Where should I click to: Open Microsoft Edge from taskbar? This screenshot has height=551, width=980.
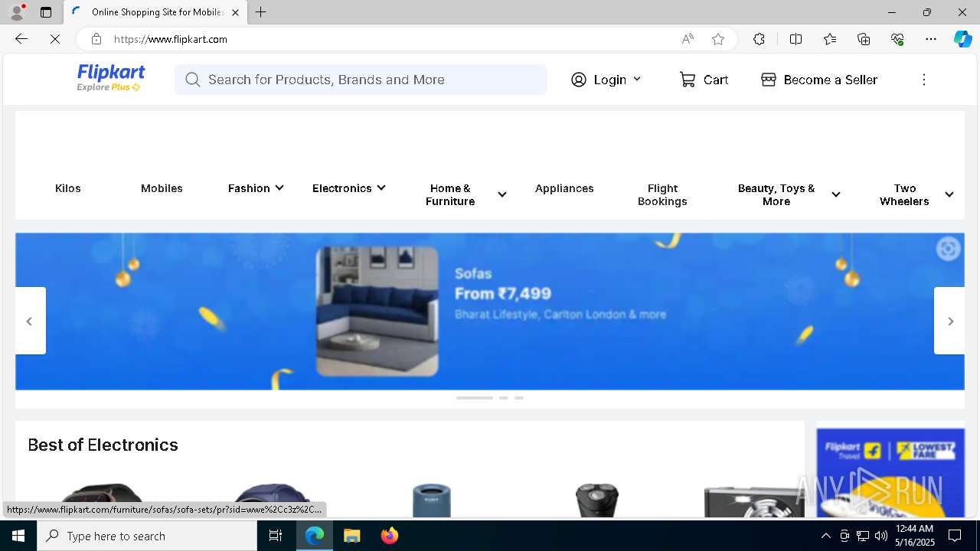315,536
